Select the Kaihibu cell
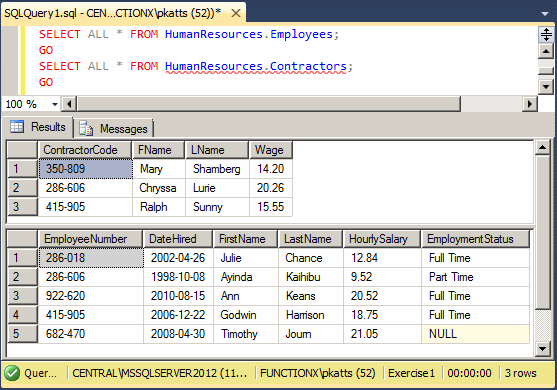 (311, 277)
